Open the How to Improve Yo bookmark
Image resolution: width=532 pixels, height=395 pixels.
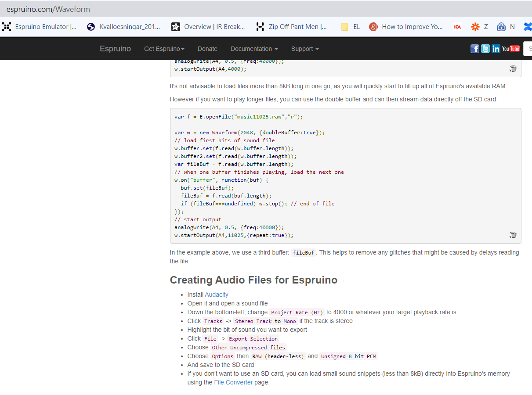[x=406, y=27]
